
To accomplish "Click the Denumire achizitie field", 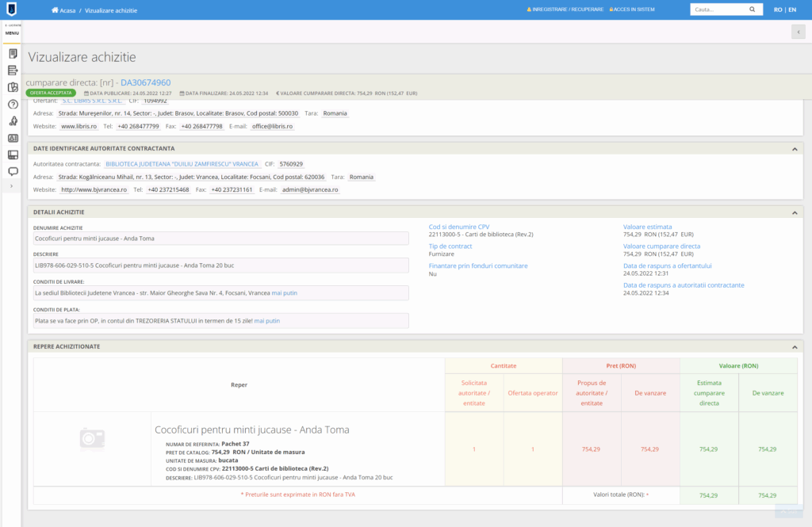I will (220, 239).
